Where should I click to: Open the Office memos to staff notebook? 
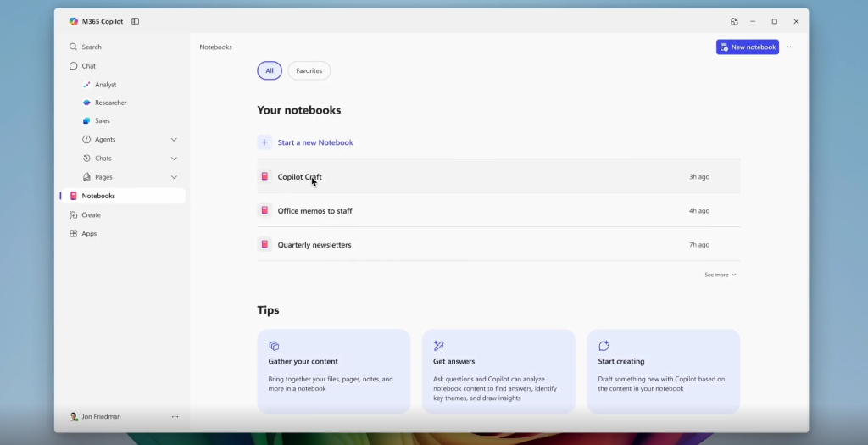pos(498,211)
